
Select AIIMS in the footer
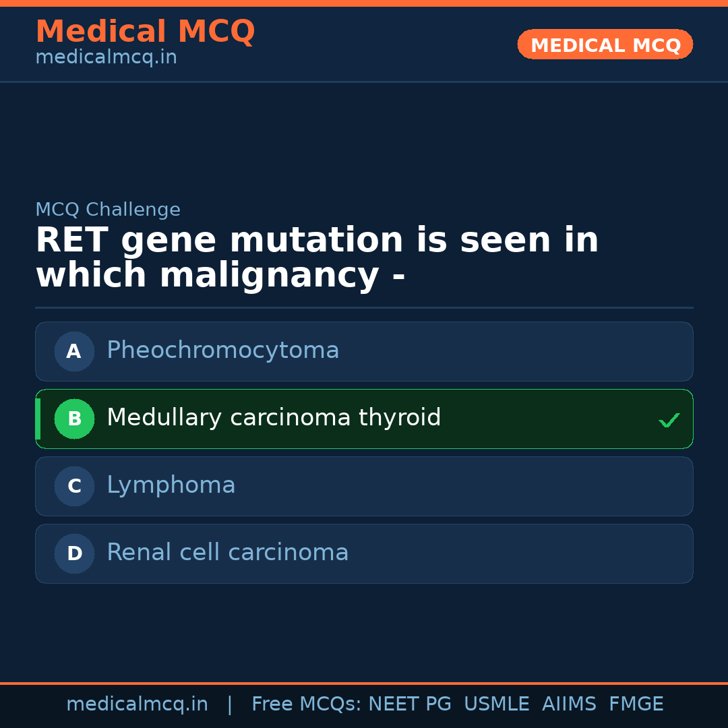(569, 704)
